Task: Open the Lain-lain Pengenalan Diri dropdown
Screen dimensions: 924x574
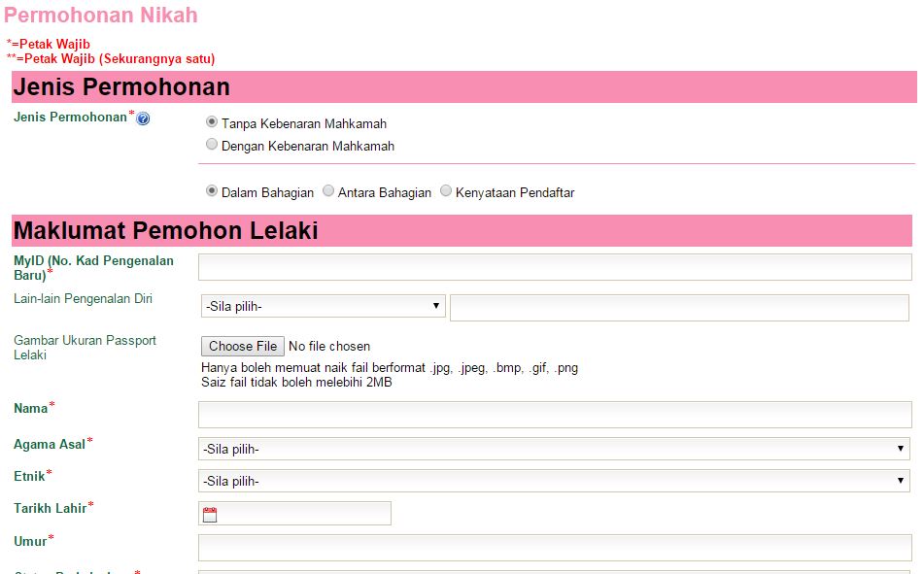Action: point(323,306)
